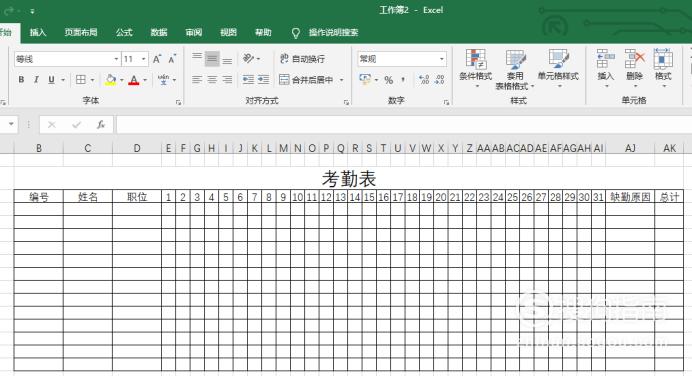Open the font name combo box 等线
Image resolution: width=692 pixels, height=376 pixels.
click(67, 59)
